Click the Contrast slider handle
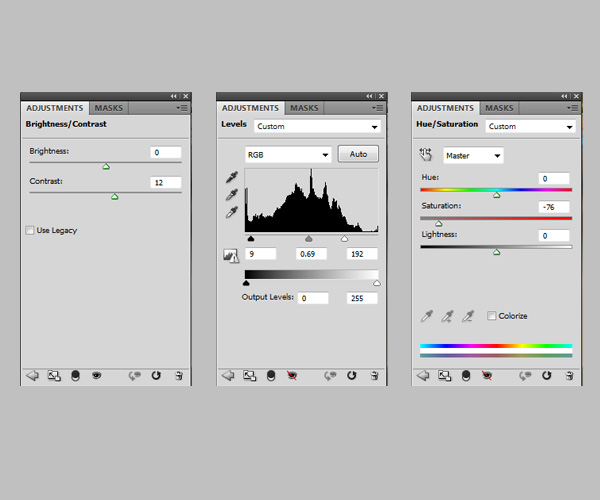Image resolution: width=600 pixels, height=500 pixels. point(115,197)
